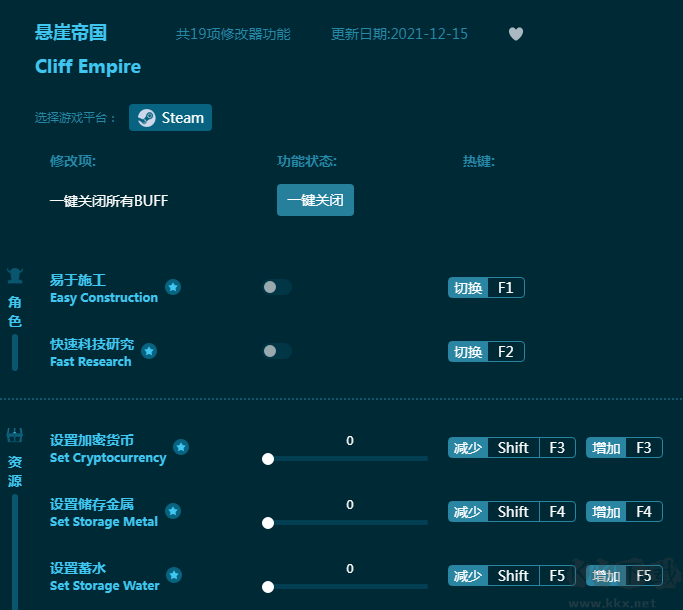Viewport: 683px width, 610px height.
Task: Click the Set Cryptocurrency slider handle
Action: (x=268, y=459)
